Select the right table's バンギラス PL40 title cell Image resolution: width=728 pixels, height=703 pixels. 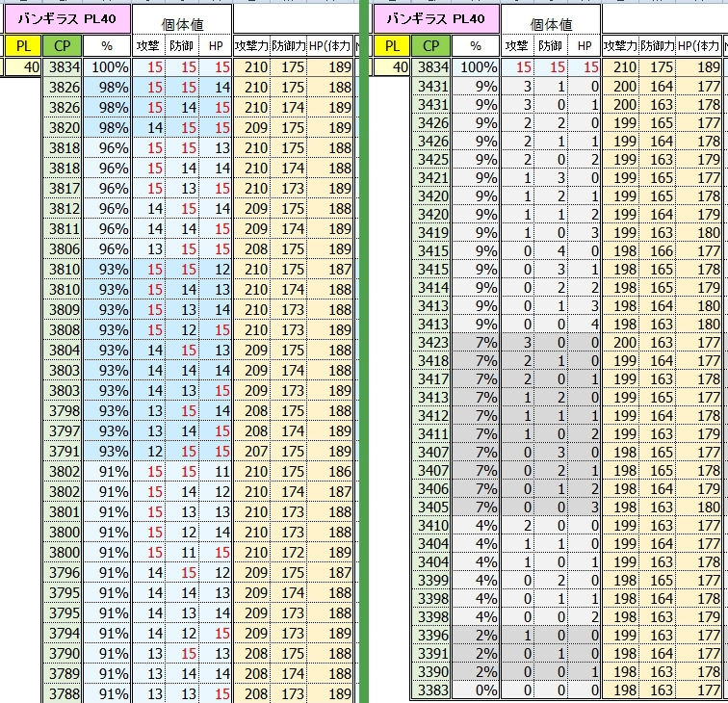pos(436,19)
